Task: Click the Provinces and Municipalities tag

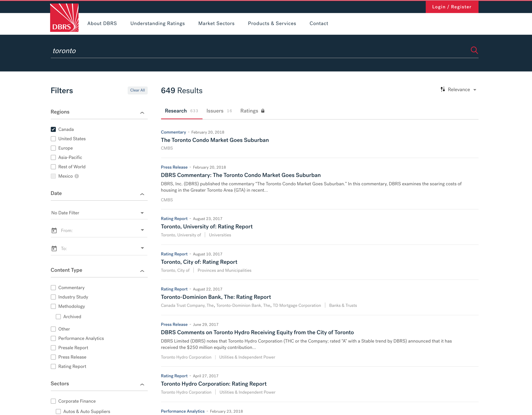Action: [224, 270]
